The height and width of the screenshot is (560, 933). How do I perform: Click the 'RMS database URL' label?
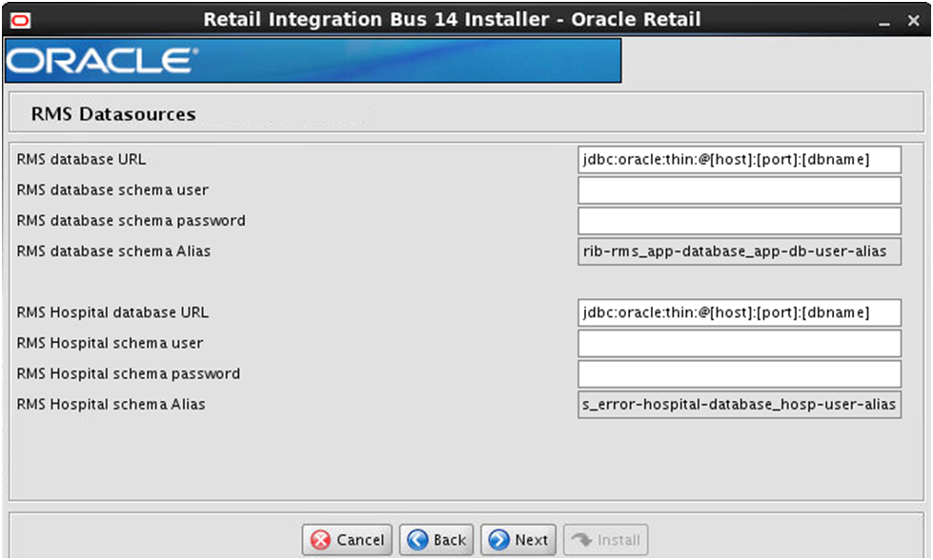[81, 159]
